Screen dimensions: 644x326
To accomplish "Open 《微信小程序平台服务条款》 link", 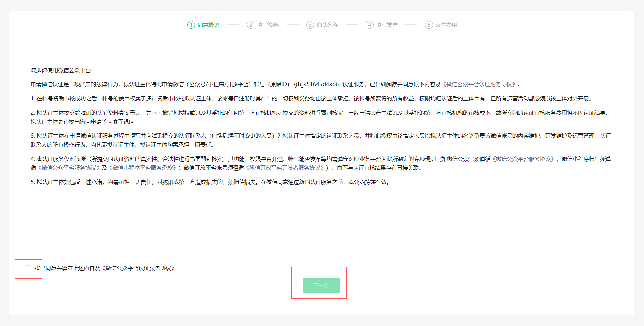I will (143, 168).
